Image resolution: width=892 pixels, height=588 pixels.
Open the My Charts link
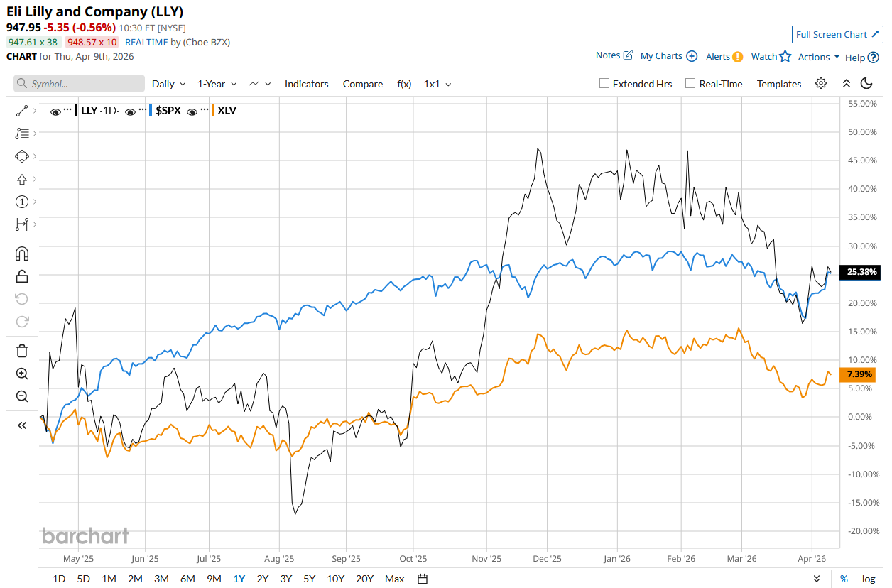pyautogui.click(x=668, y=56)
